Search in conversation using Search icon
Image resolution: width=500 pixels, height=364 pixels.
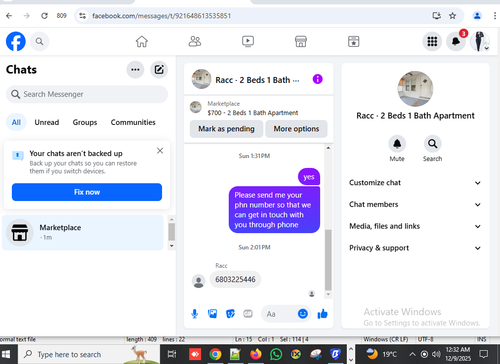pyautogui.click(x=433, y=144)
